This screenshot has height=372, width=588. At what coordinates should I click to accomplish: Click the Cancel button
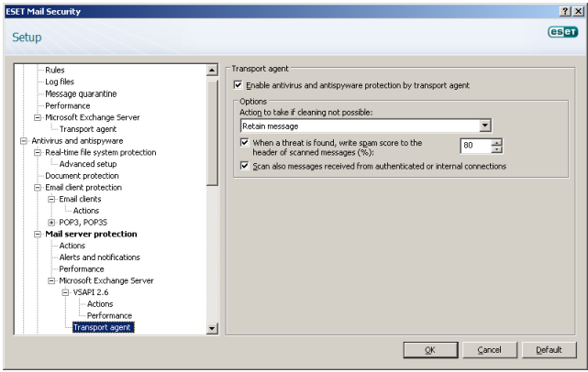pyautogui.click(x=489, y=350)
